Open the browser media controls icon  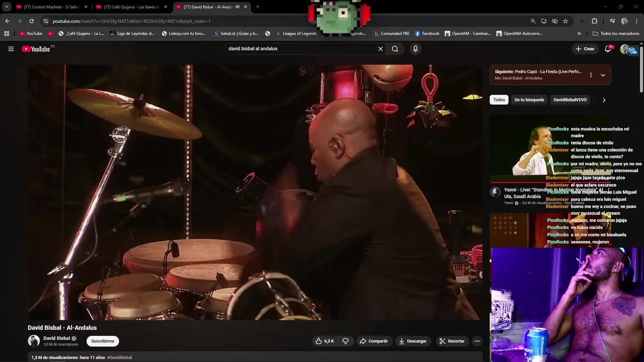(612, 21)
